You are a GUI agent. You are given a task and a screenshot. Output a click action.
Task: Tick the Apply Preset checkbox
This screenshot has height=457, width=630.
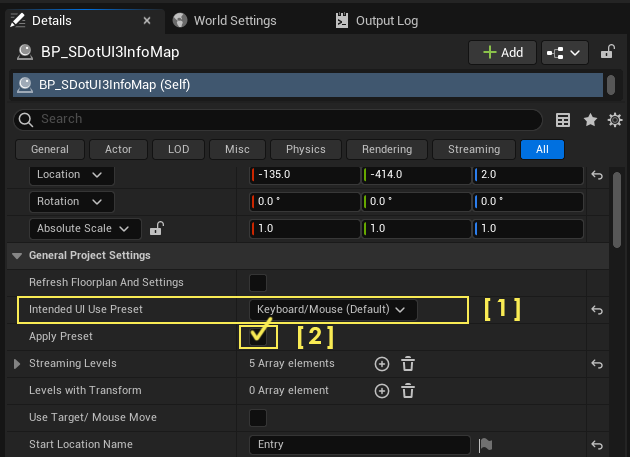258,336
